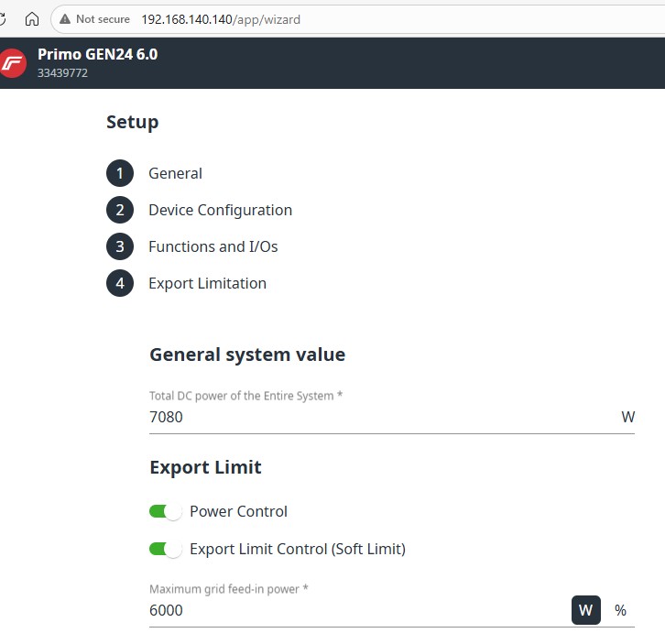Click the browser reload icon
This screenshot has height=644, width=665.
tap(5, 18)
